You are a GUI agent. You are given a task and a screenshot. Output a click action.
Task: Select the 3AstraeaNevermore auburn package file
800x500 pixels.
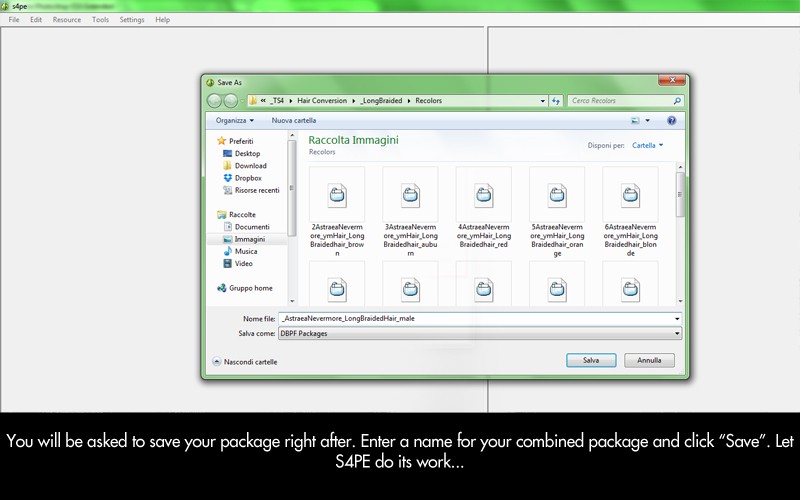(410, 212)
